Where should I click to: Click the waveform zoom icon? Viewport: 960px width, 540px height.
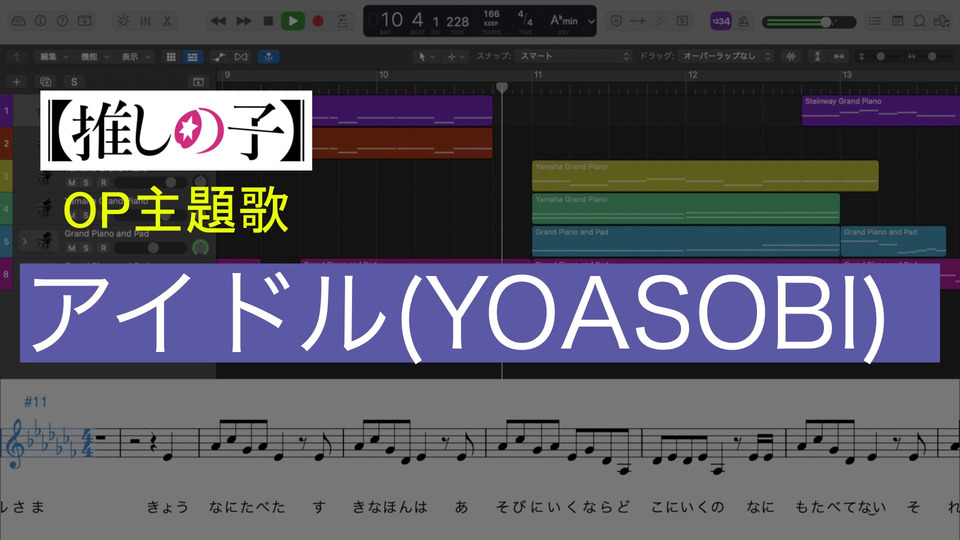pos(791,56)
